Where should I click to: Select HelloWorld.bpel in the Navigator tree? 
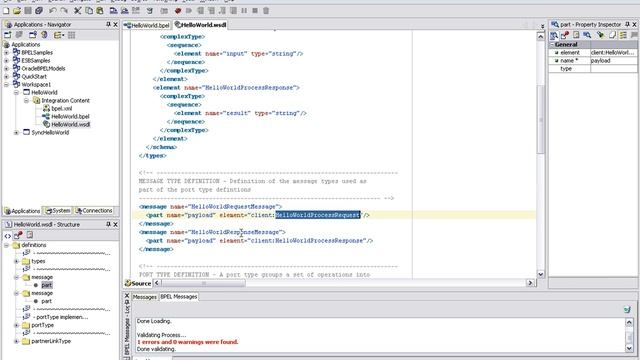tap(70, 116)
